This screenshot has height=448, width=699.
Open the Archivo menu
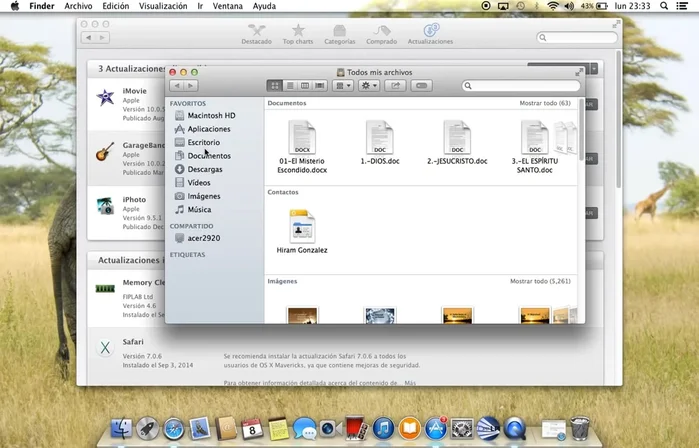click(x=78, y=6)
